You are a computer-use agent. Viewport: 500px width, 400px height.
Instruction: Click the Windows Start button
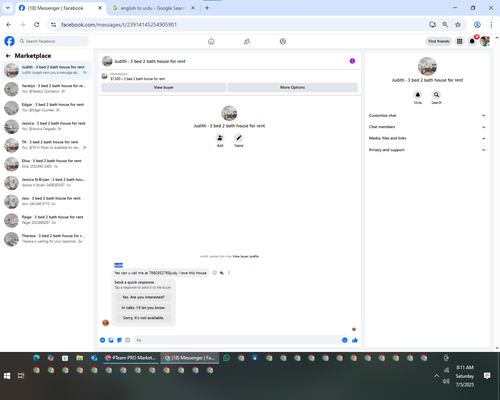(x=7, y=376)
